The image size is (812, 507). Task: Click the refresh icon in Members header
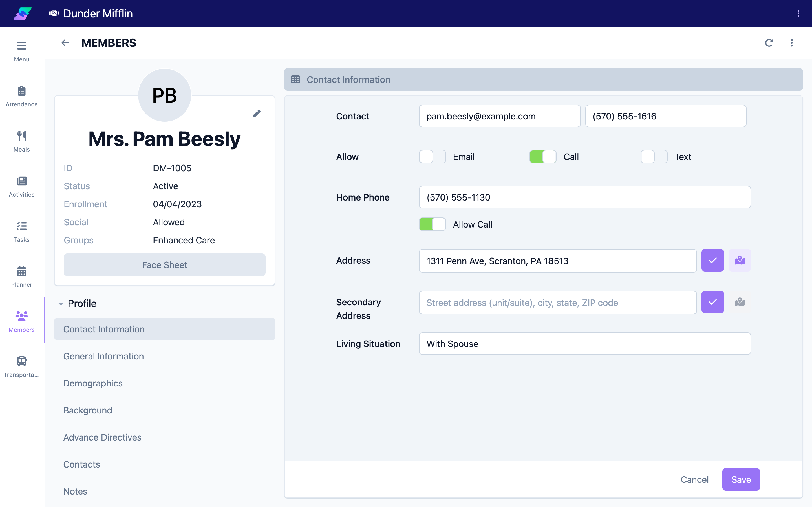coord(769,43)
